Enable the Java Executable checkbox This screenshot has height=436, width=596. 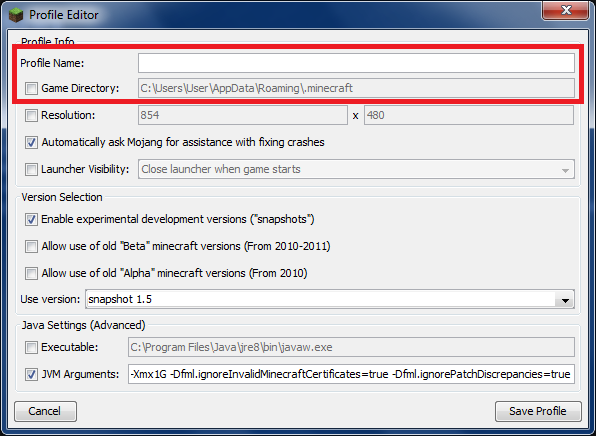(31, 347)
